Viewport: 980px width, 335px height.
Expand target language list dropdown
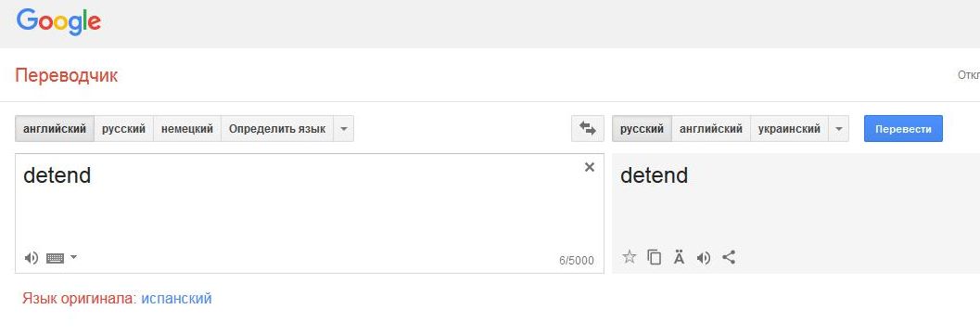pyautogui.click(x=839, y=129)
